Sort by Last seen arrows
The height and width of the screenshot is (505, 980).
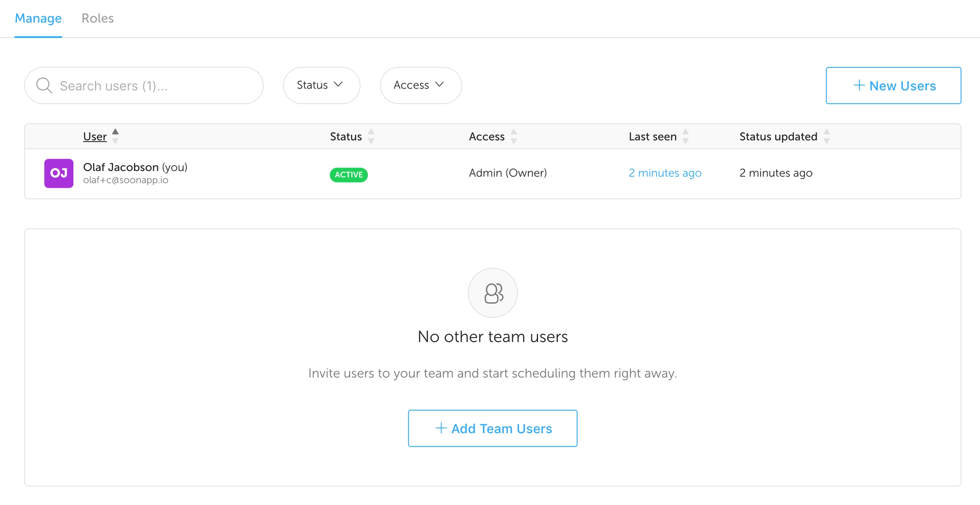click(x=686, y=136)
